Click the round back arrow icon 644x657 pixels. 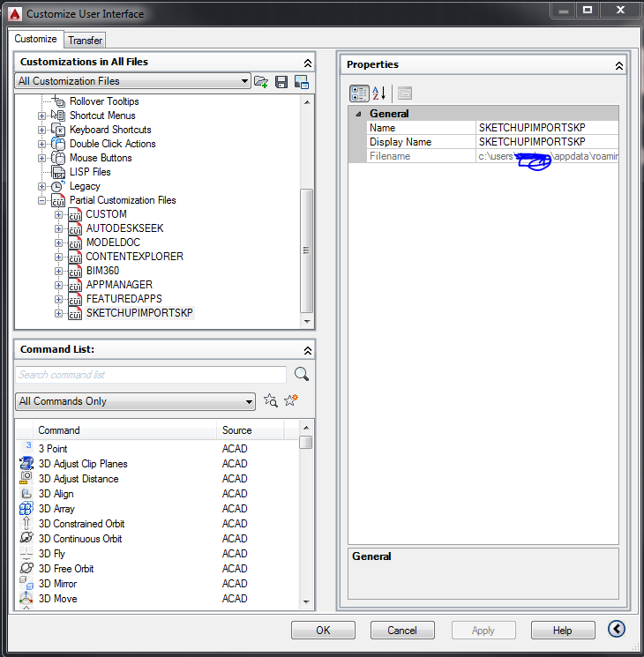(x=617, y=629)
